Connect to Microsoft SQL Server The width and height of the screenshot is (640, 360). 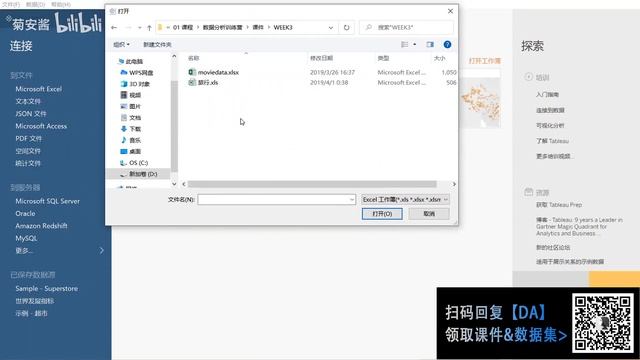[x=48, y=201]
